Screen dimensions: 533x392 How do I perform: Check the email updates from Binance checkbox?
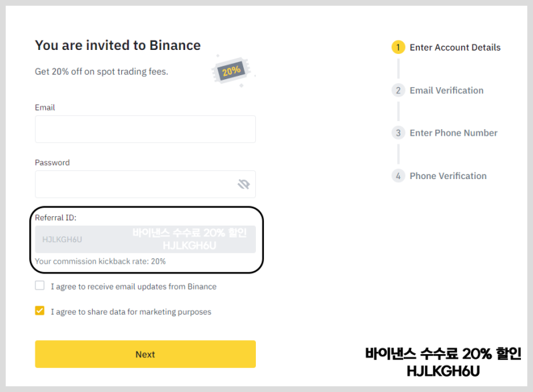tap(40, 286)
